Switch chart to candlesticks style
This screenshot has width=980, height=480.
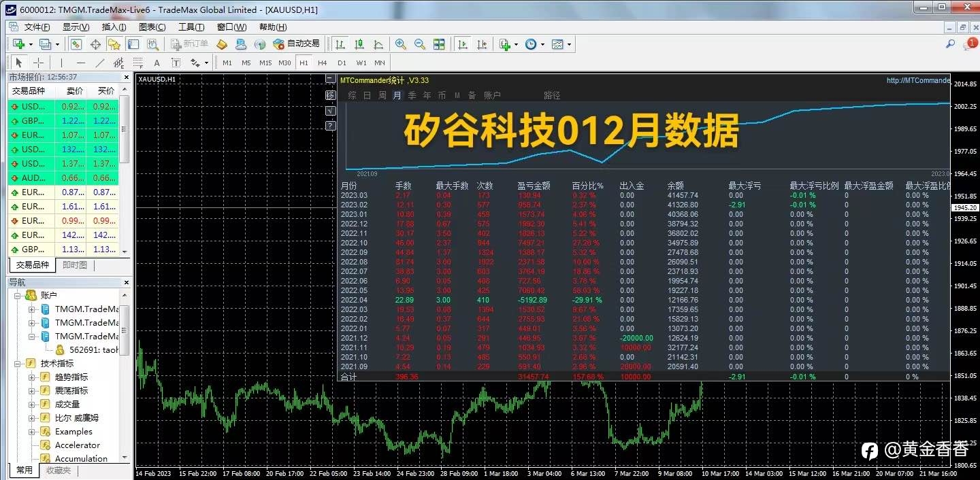point(359,44)
